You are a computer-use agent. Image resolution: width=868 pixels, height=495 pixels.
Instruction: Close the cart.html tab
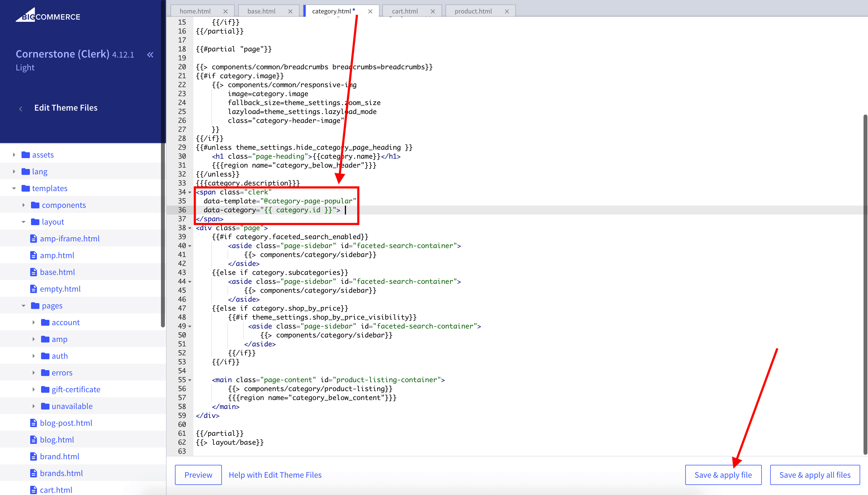tap(433, 11)
